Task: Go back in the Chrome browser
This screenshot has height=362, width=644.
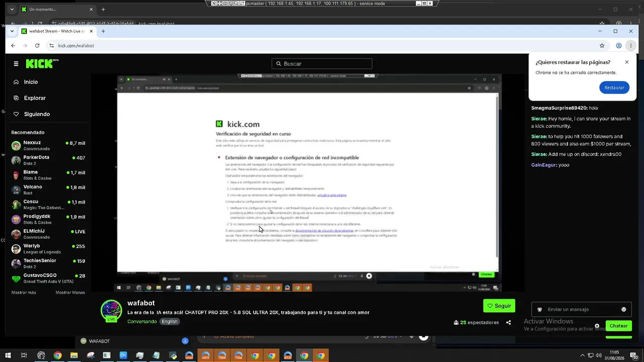Action: click(x=13, y=46)
